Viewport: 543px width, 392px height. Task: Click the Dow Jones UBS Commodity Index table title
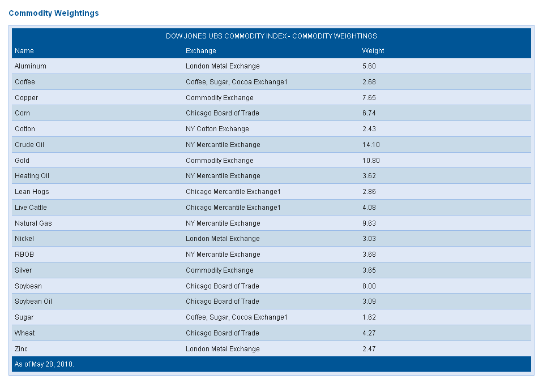pos(271,36)
